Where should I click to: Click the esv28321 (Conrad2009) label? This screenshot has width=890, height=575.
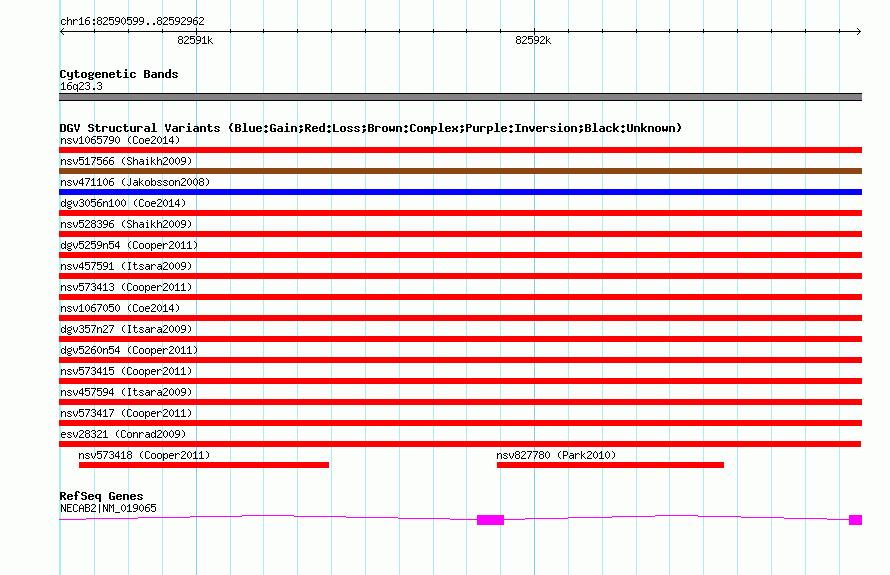[x=123, y=434]
